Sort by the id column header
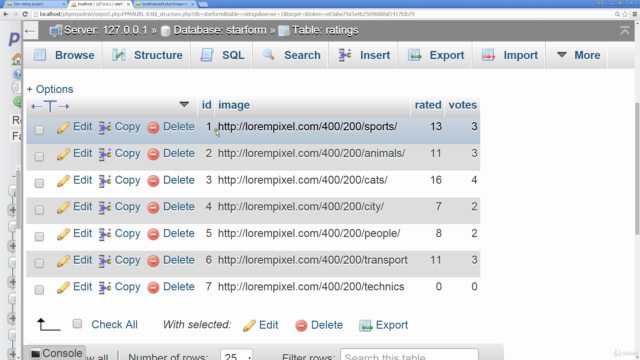The width and height of the screenshot is (640, 360). pyautogui.click(x=207, y=105)
